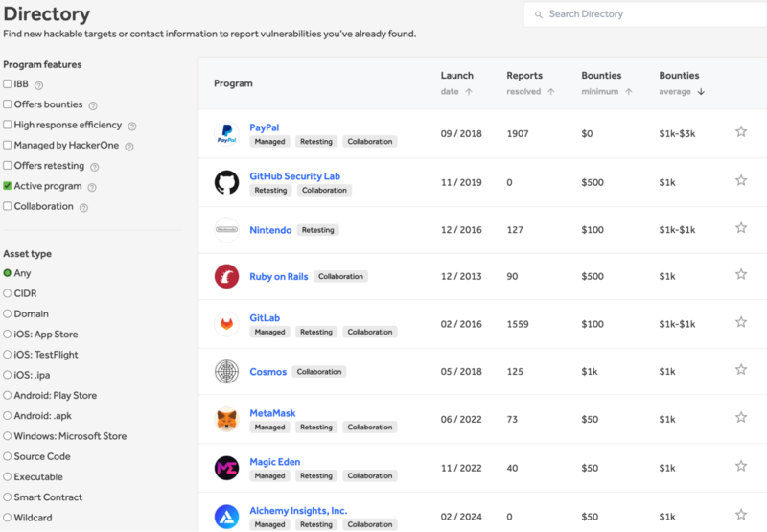Choose iOS: TestFlight asset type
Image resolution: width=767 pixels, height=532 pixels.
click(x=8, y=355)
